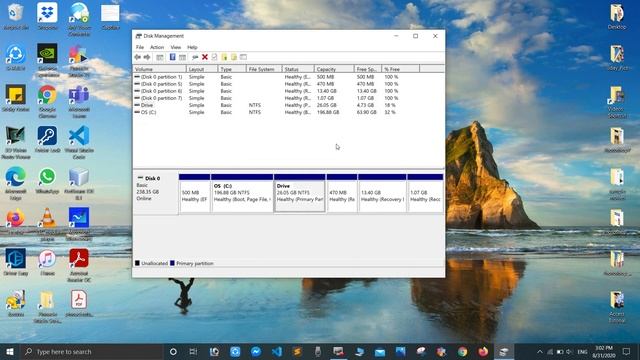
Task: Open the Help menu
Action: tap(192, 47)
